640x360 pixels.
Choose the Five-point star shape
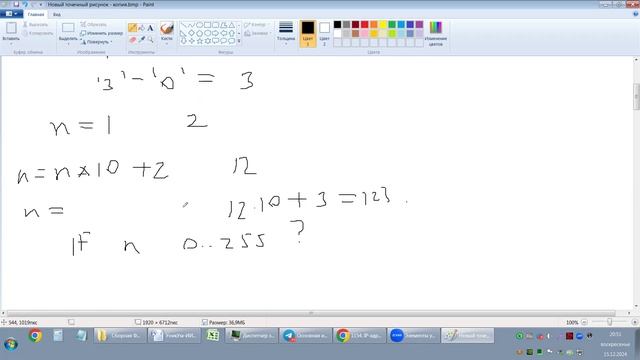click(200, 41)
